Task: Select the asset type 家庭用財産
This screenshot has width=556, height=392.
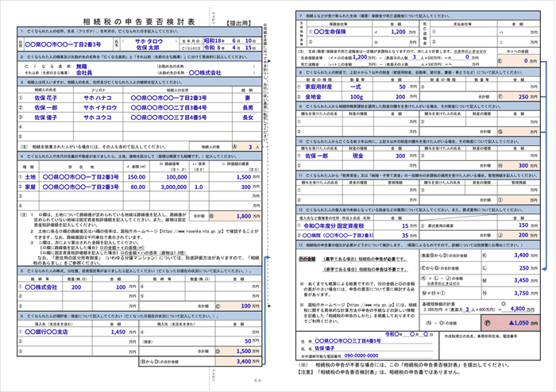Action: pos(319,86)
